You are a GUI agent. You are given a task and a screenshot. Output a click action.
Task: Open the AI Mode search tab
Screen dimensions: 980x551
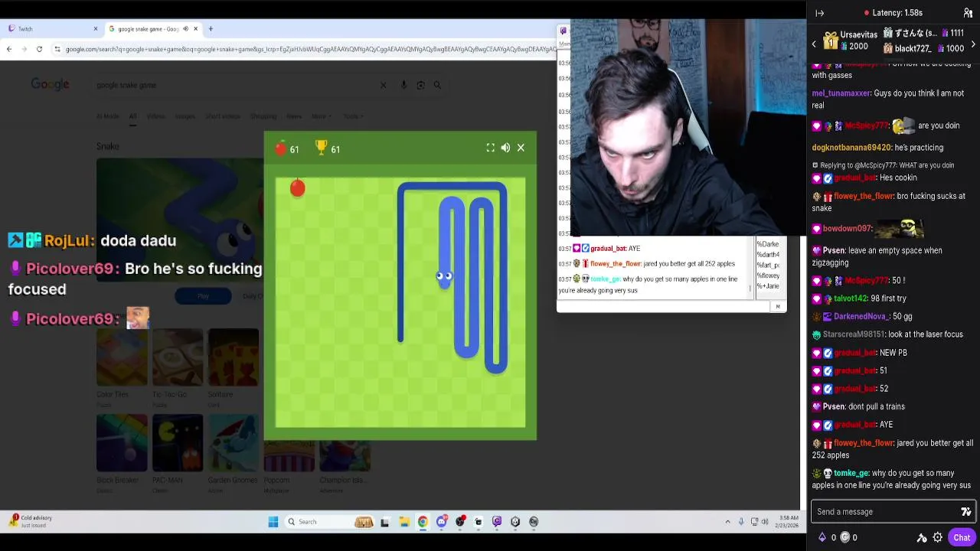(x=107, y=116)
